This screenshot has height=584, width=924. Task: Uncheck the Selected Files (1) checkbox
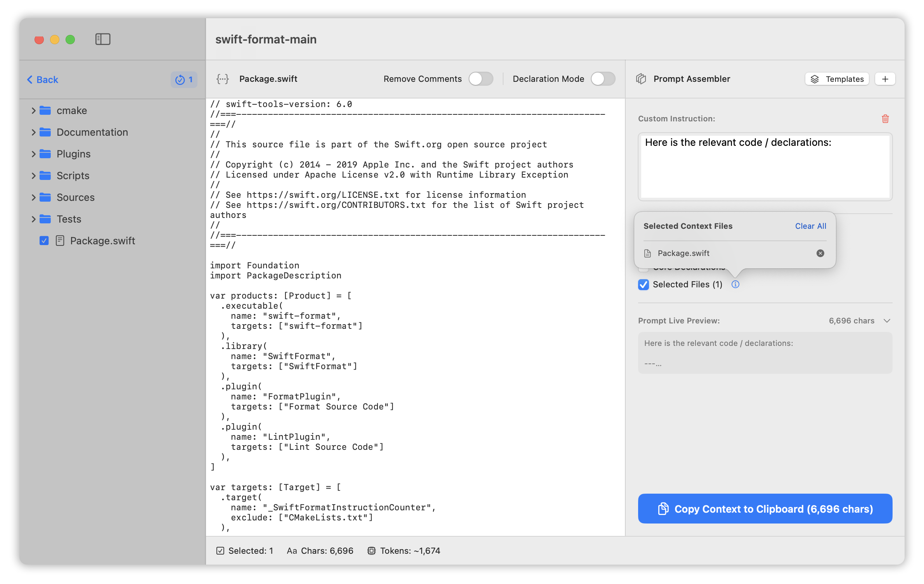pos(644,285)
